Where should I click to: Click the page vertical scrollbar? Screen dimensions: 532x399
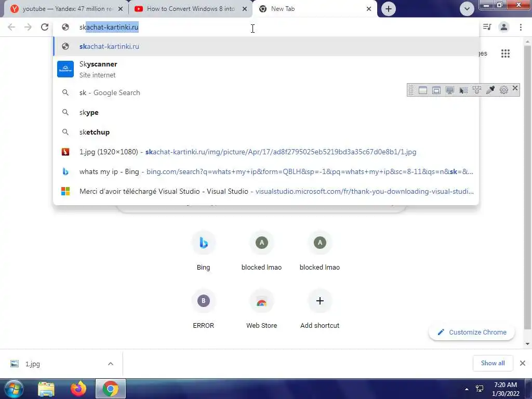click(527, 187)
